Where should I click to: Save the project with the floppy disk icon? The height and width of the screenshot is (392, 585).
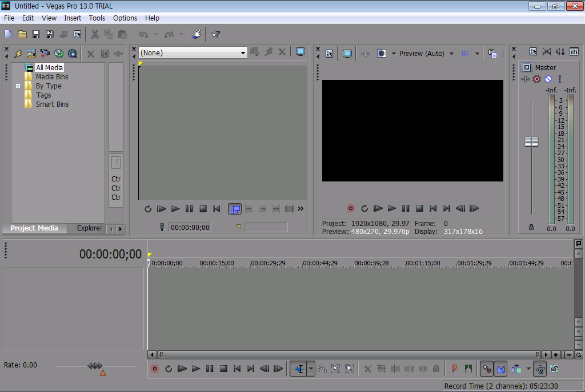pyautogui.click(x=36, y=34)
